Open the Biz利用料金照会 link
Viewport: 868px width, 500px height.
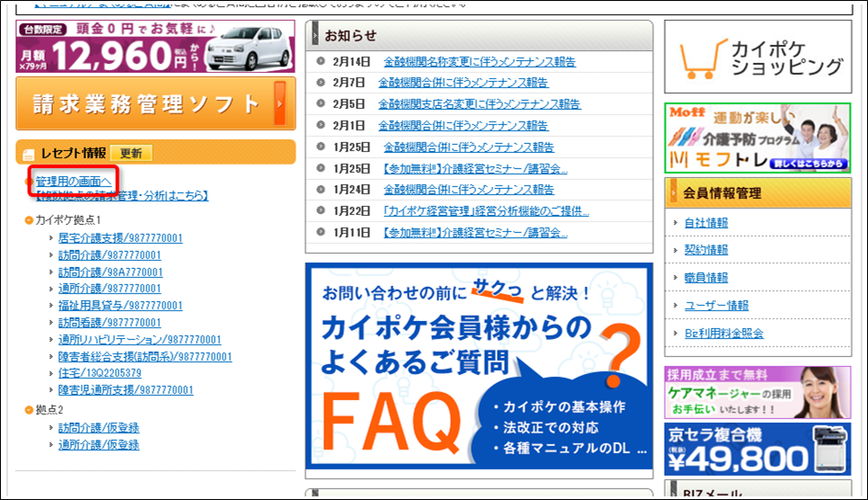click(724, 333)
